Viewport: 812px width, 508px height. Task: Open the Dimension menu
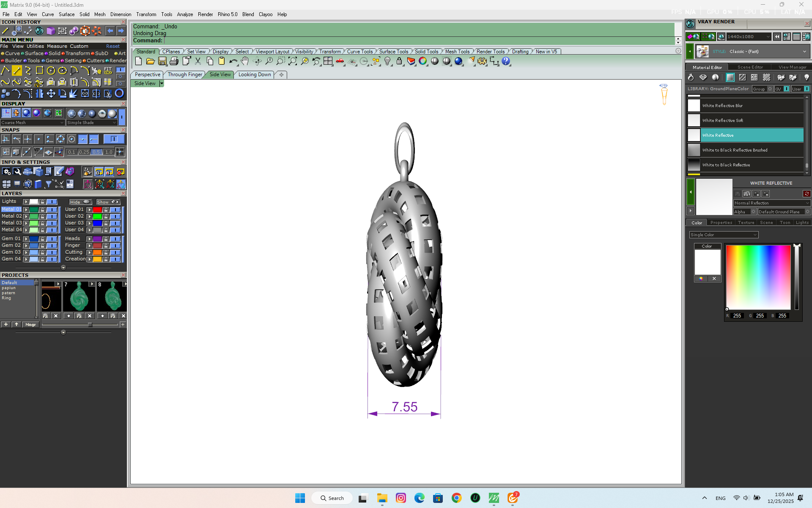[121, 14]
